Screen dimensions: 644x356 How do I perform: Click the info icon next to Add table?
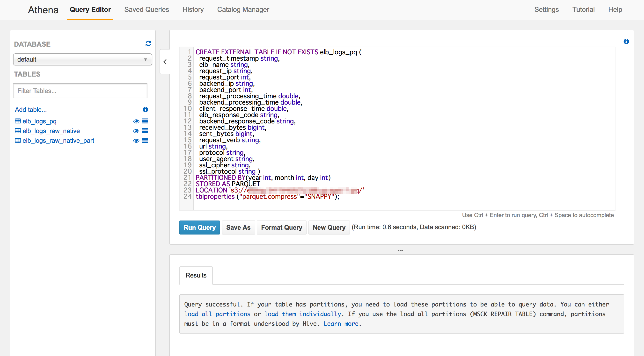[145, 109]
